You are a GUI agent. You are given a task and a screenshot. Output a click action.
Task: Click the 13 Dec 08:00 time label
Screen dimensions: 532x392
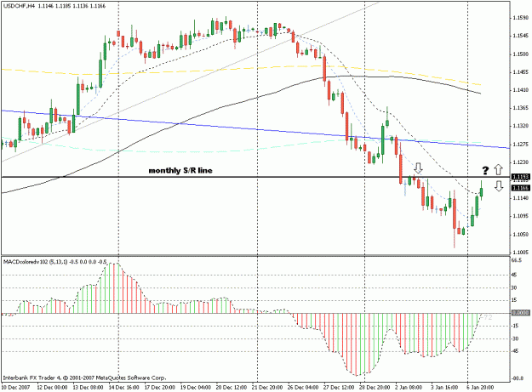coord(88,387)
